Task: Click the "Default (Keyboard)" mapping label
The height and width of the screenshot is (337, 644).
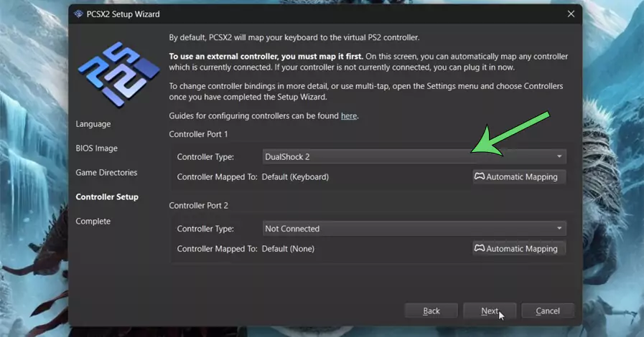Action: [x=295, y=176]
